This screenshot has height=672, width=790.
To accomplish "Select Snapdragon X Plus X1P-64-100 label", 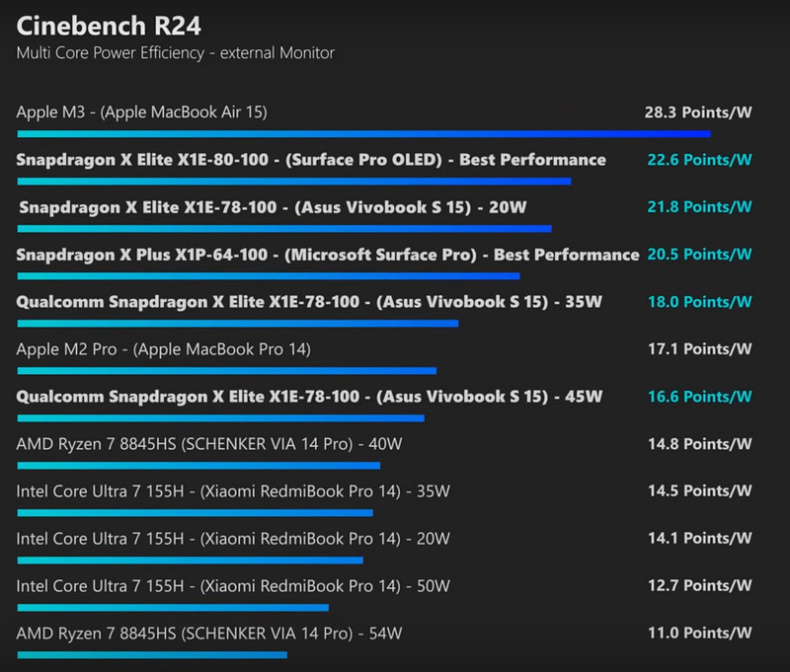I will [x=328, y=255].
